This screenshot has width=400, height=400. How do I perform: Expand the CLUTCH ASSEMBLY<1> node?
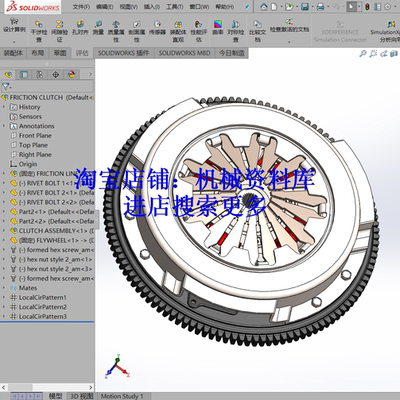(4, 231)
